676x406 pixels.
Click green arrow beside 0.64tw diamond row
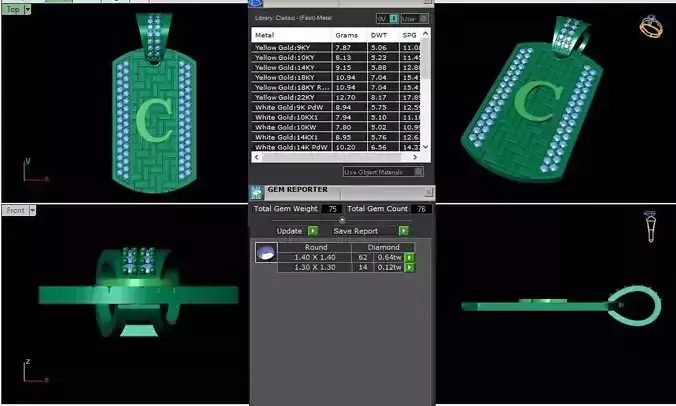click(x=410, y=258)
